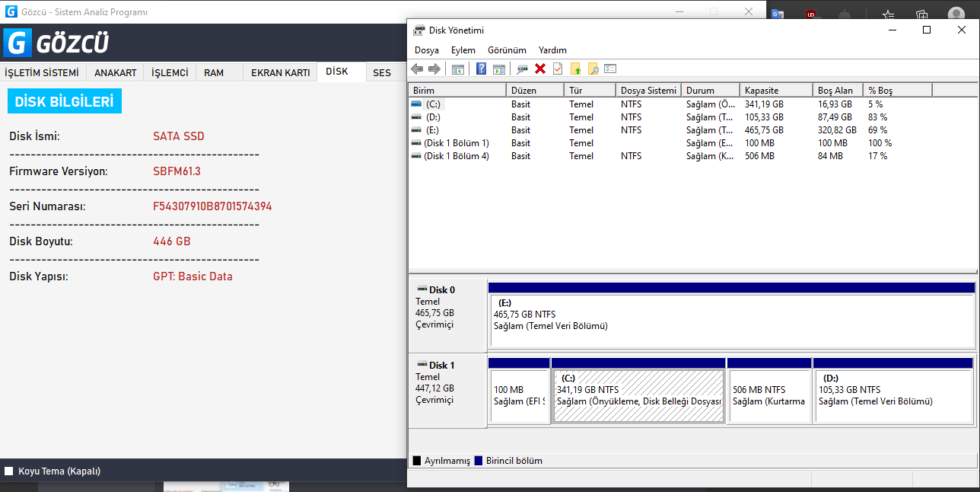Click the Google Translate icon in browser

pos(777,14)
